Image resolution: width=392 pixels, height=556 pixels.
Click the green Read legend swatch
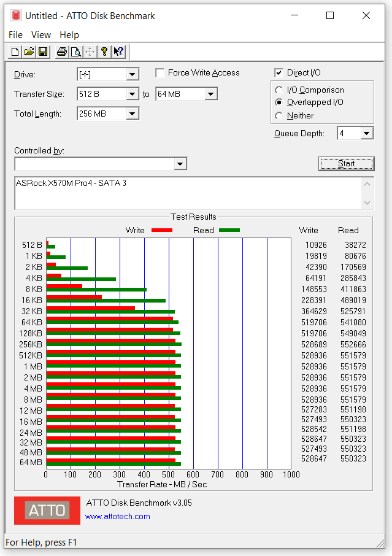coord(229,230)
